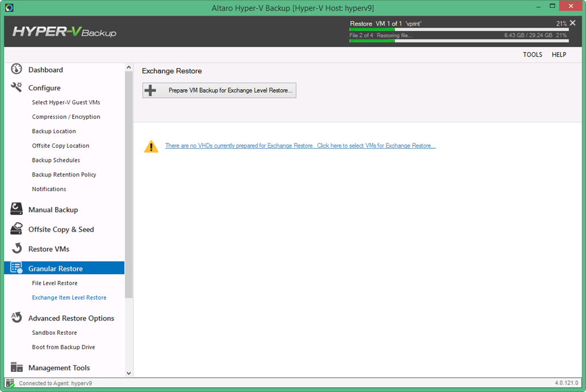
Task: Click the Advanced Restore Options icon
Action: click(x=17, y=317)
